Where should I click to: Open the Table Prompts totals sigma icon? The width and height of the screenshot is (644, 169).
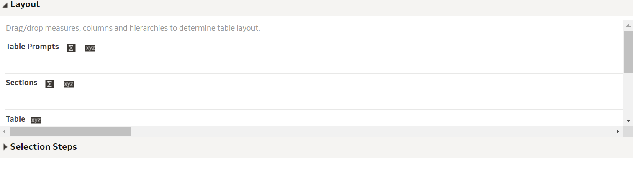point(71,48)
